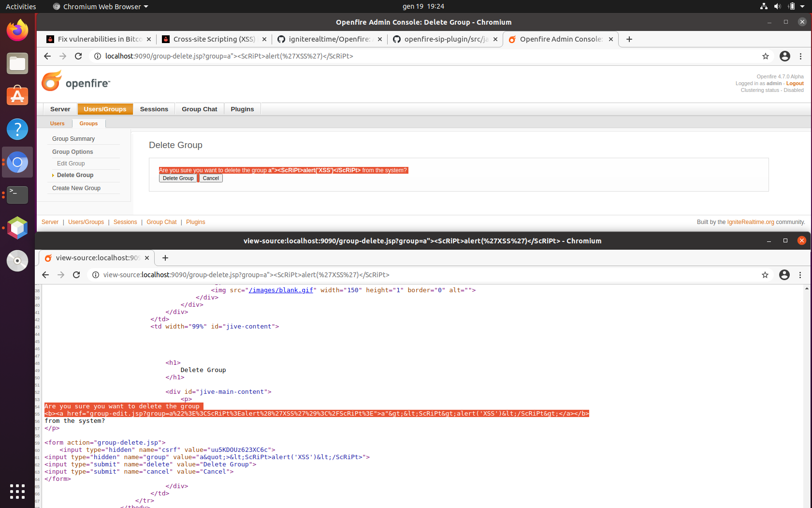This screenshot has width=812, height=508.
Task: Open the Help icon in dock
Action: click(x=17, y=129)
